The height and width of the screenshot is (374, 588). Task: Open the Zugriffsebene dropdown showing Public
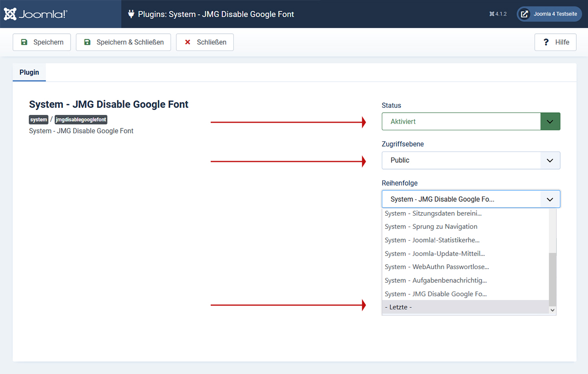tap(471, 160)
